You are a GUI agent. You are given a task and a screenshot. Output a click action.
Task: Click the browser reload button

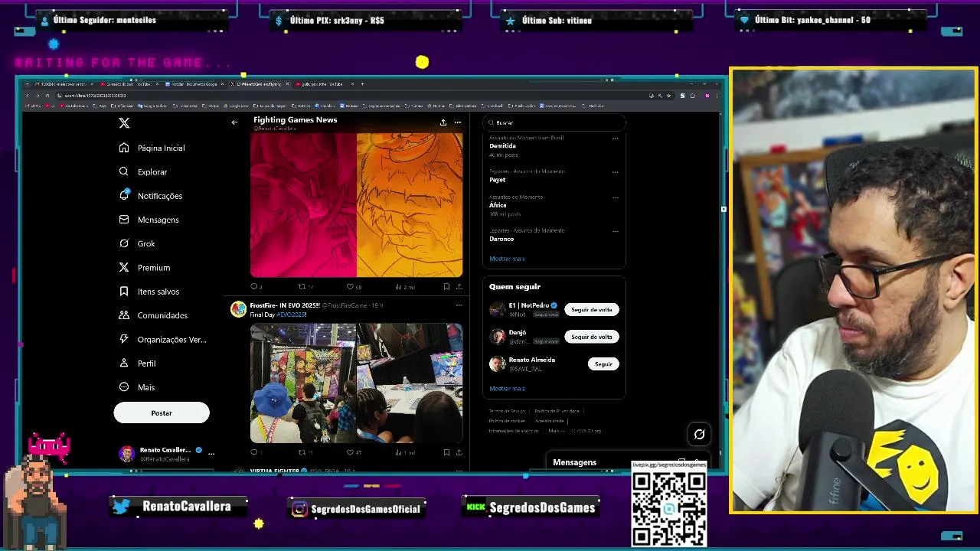coord(47,96)
